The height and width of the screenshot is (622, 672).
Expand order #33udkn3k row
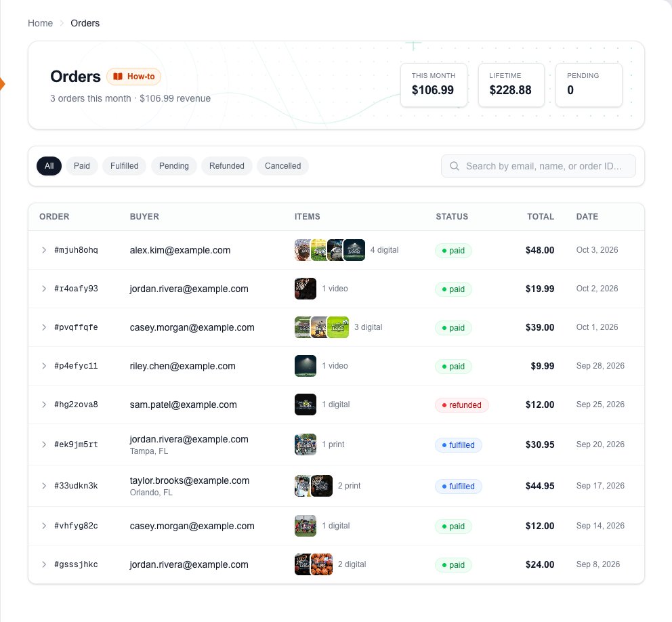tap(44, 486)
